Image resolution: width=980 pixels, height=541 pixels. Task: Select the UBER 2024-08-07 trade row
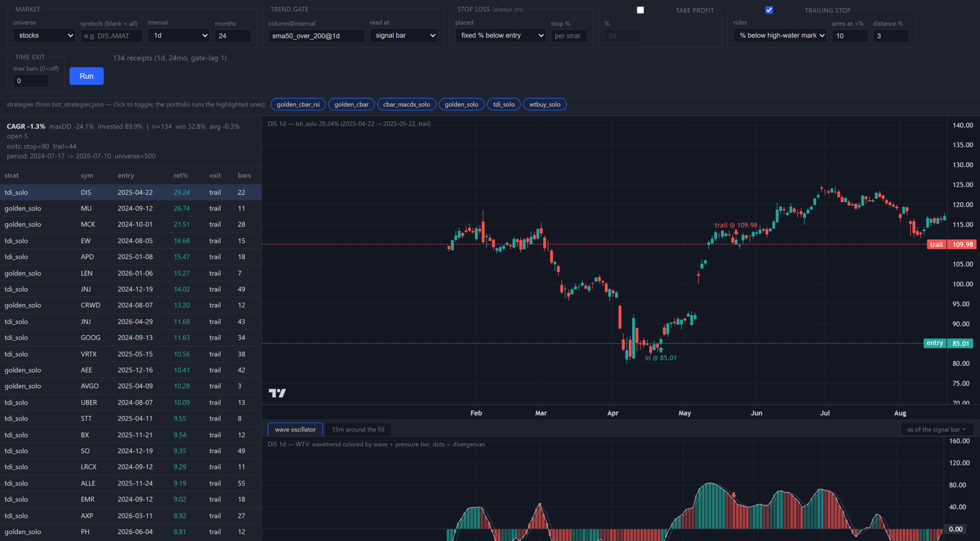[130, 402]
